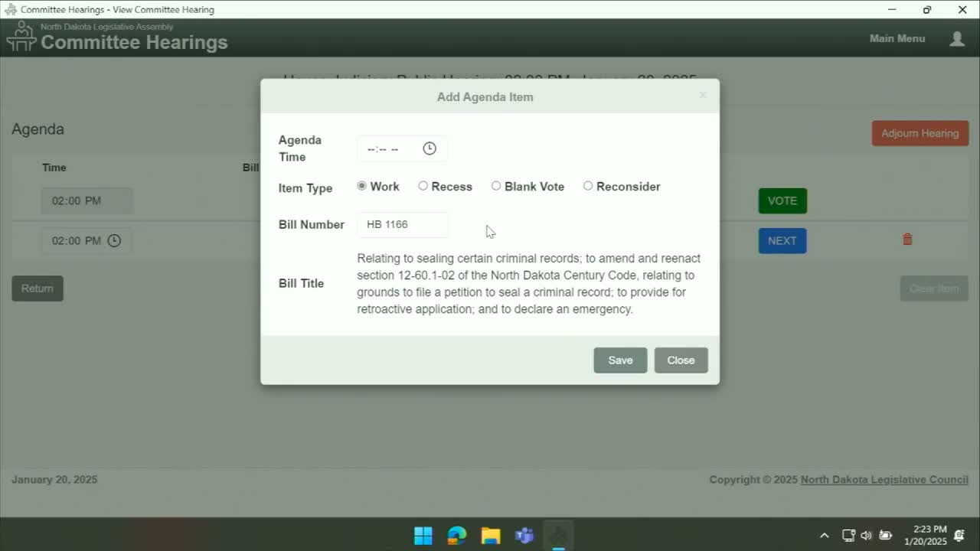980x551 pixels.
Task: Click the Committee Hearings logo icon
Action: pos(21,37)
